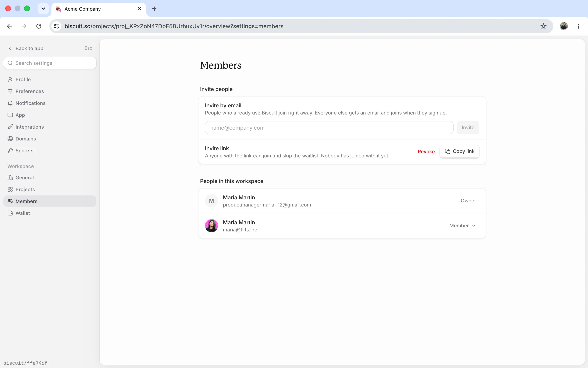Viewport: 588px width, 368px height.
Task: Open the Chrome three-dot menu
Action: pos(578,26)
